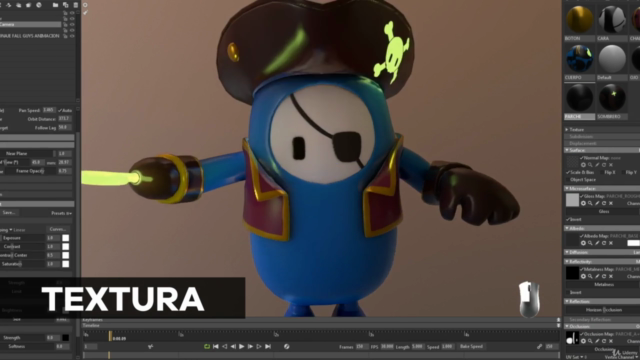
Task: Toggle the green loop playback icon
Action: tap(207, 347)
